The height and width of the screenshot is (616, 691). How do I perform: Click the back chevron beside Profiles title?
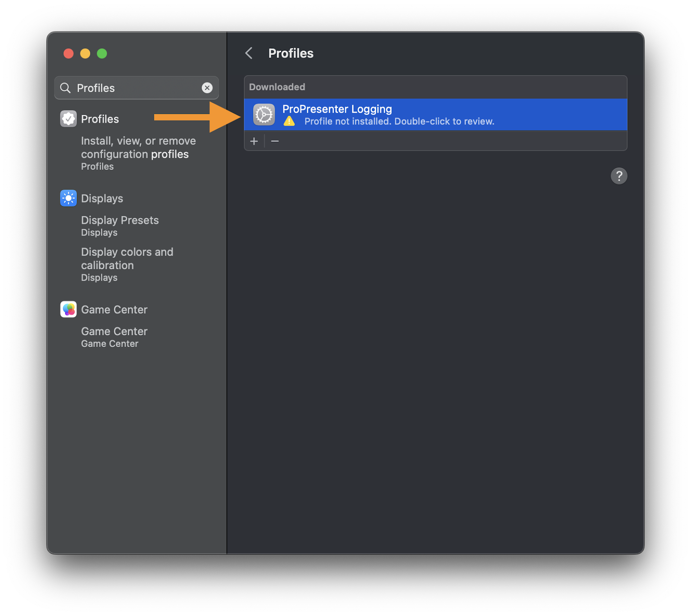point(249,53)
